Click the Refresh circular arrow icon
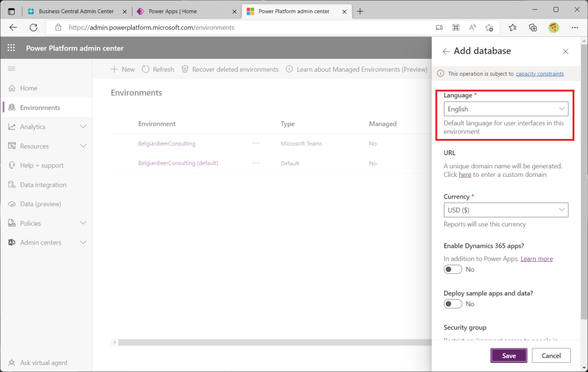Screen dimensions: 588x372 tap(145, 69)
